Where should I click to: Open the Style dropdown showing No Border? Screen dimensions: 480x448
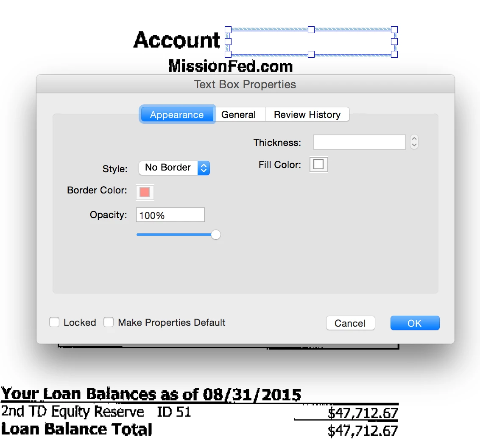pos(174,168)
